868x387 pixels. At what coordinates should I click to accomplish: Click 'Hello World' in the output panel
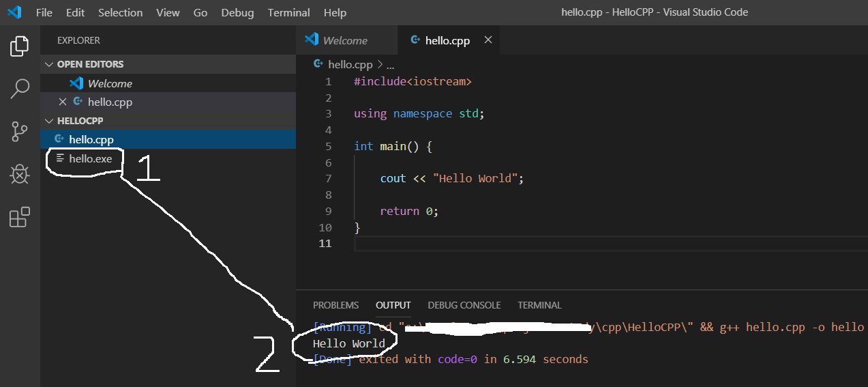click(x=349, y=343)
